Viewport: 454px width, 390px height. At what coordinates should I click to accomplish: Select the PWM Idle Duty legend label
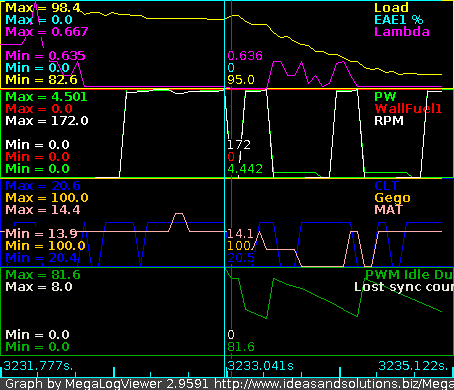(x=409, y=275)
